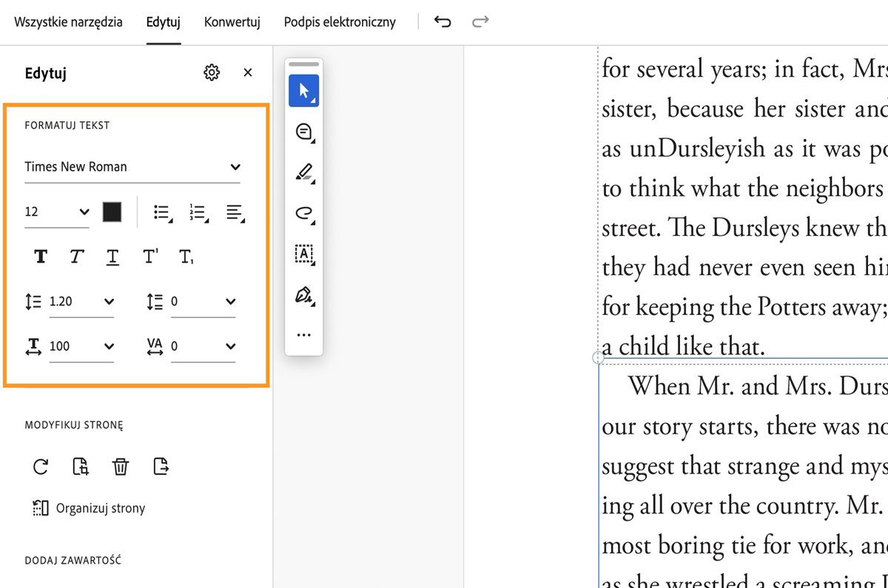Toggle italic text formatting

76,257
